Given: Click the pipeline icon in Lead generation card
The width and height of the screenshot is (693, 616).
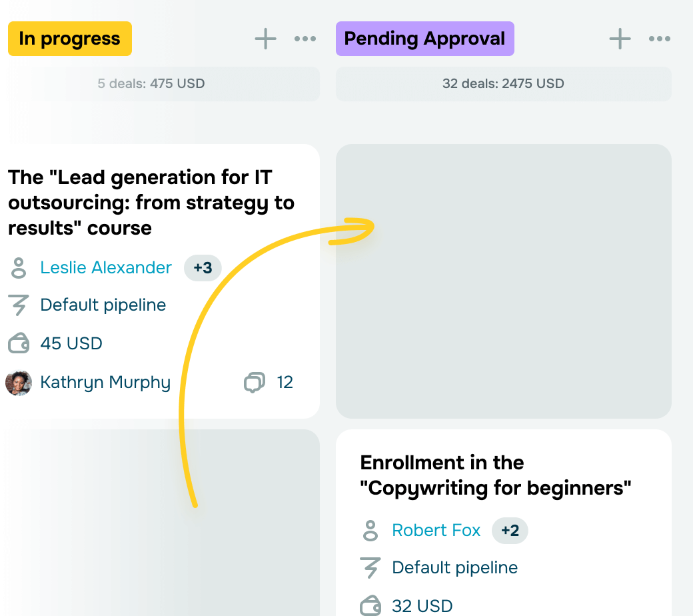Looking at the screenshot, I should pos(19,305).
